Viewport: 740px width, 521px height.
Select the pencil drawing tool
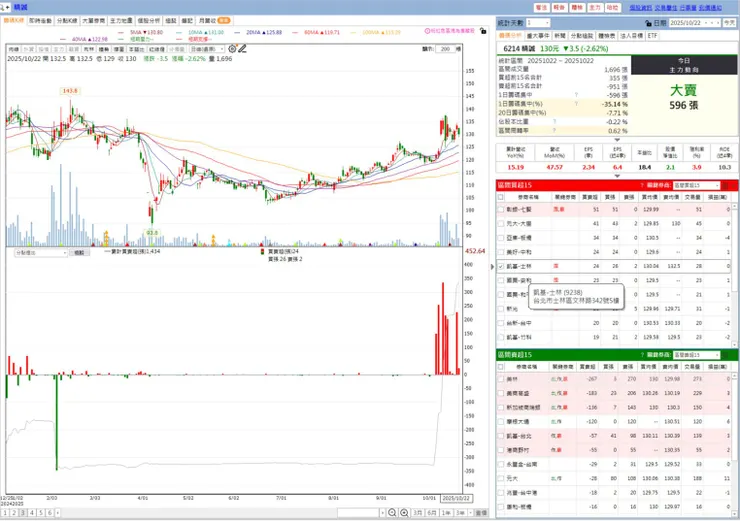pyautogui.click(x=243, y=49)
